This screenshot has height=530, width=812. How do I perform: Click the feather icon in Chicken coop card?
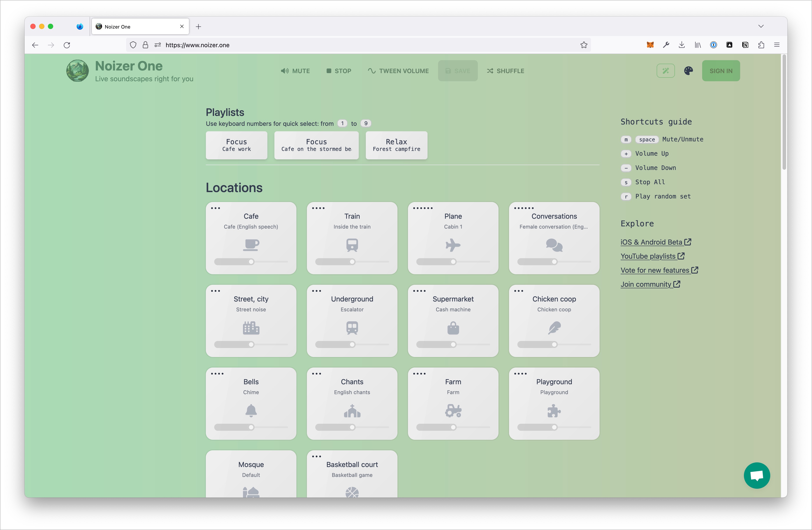click(554, 328)
